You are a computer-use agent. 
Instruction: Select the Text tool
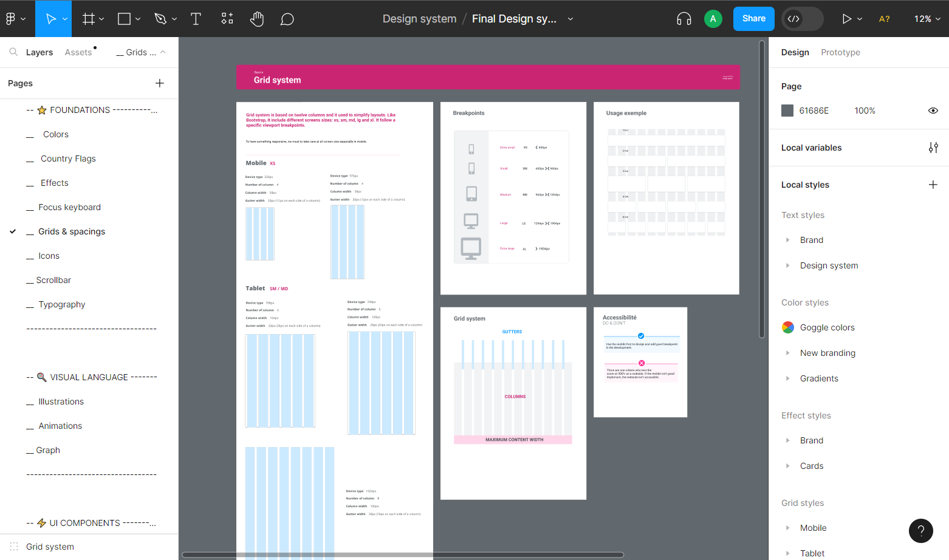coord(196,19)
